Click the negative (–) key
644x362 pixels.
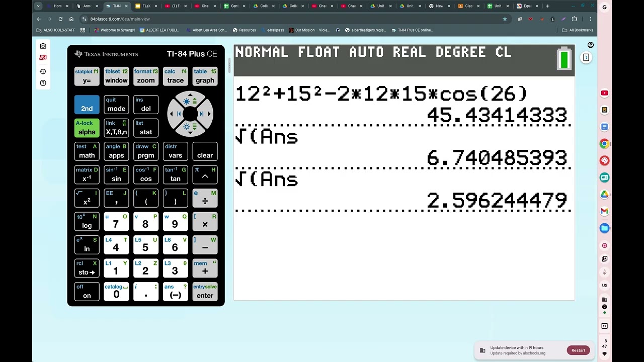(176, 292)
